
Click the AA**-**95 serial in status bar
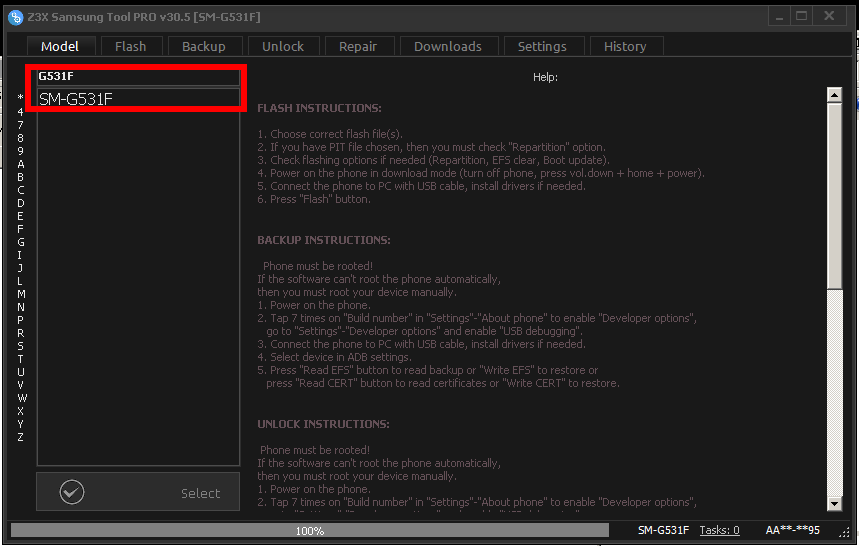pos(792,530)
